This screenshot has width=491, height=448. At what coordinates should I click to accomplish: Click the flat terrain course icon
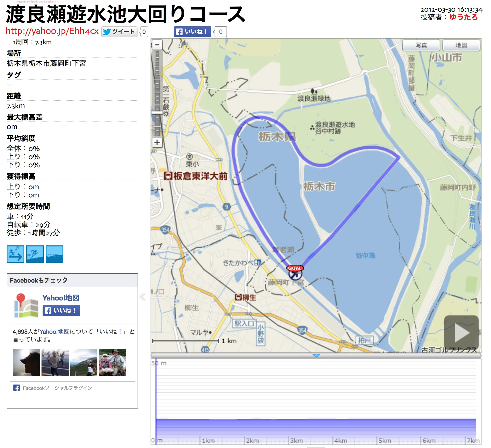(x=55, y=254)
